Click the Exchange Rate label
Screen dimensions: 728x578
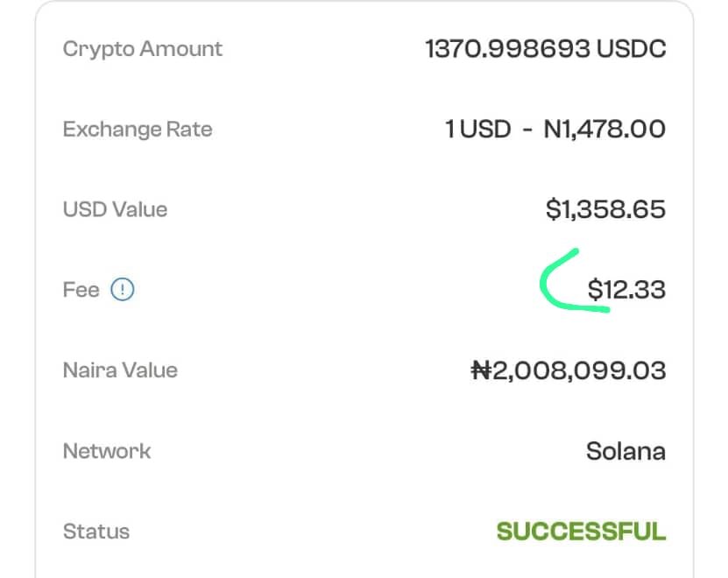(138, 130)
